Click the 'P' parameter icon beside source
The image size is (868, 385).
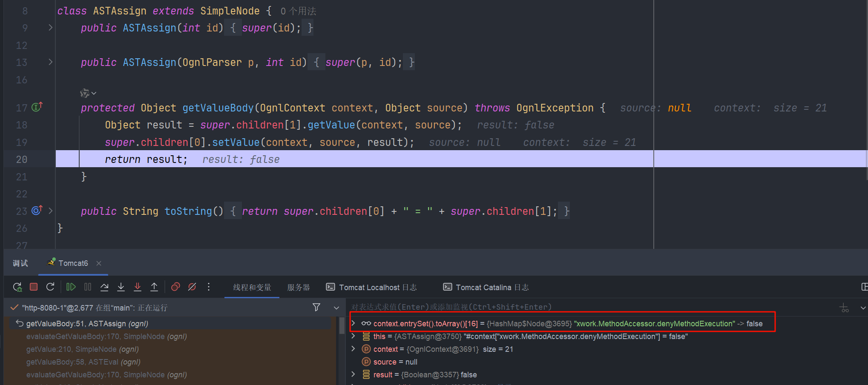click(x=366, y=362)
